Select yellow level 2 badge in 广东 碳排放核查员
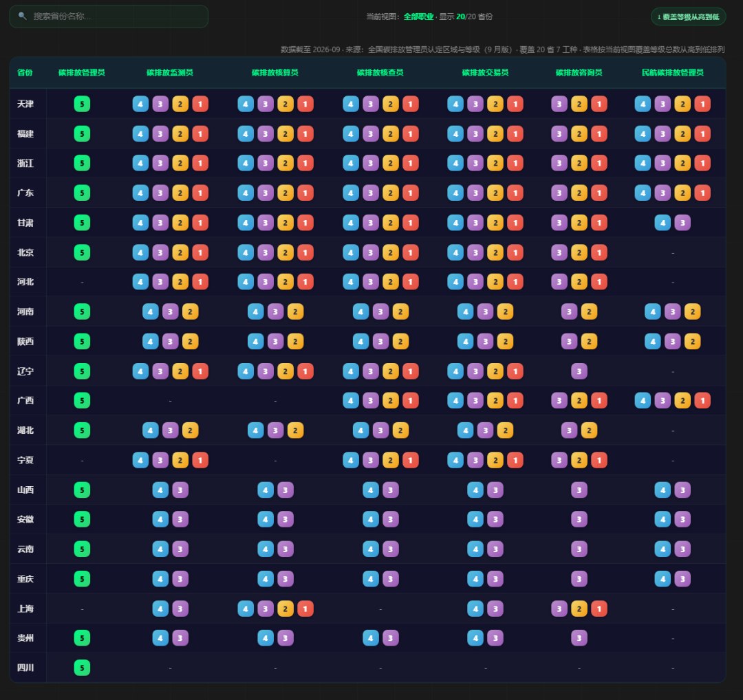Viewport: 743px width, 700px height. pyautogui.click(x=391, y=193)
